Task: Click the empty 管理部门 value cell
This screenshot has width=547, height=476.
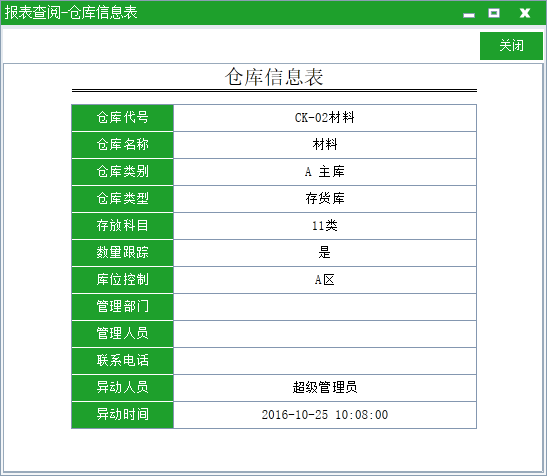Action: tap(325, 307)
